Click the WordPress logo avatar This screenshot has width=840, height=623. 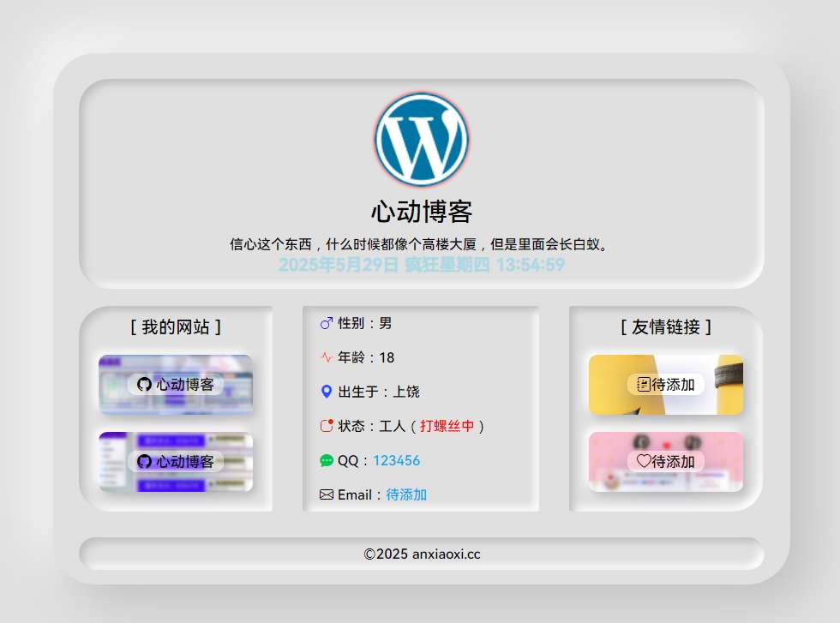point(421,140)
